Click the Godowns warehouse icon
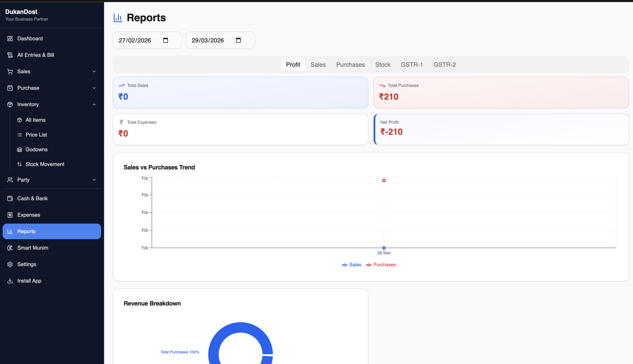 (x=20, y=149)
